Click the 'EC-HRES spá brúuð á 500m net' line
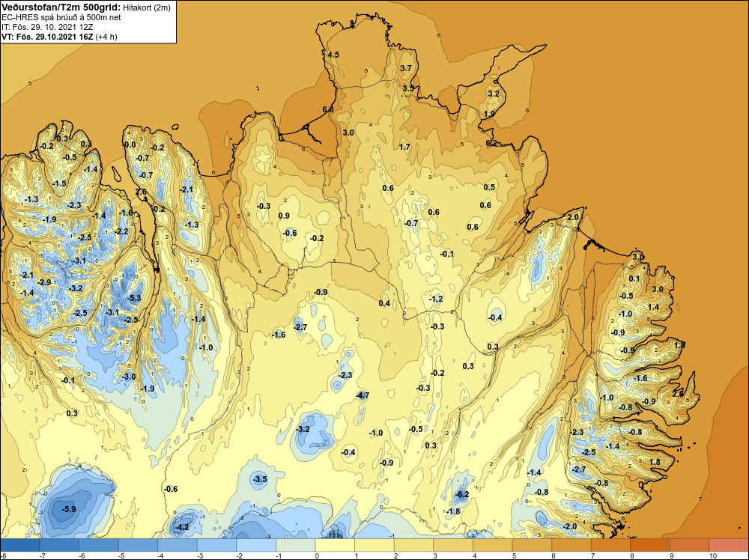This screenshot has height=560, width=749. [x=61, y=17]
